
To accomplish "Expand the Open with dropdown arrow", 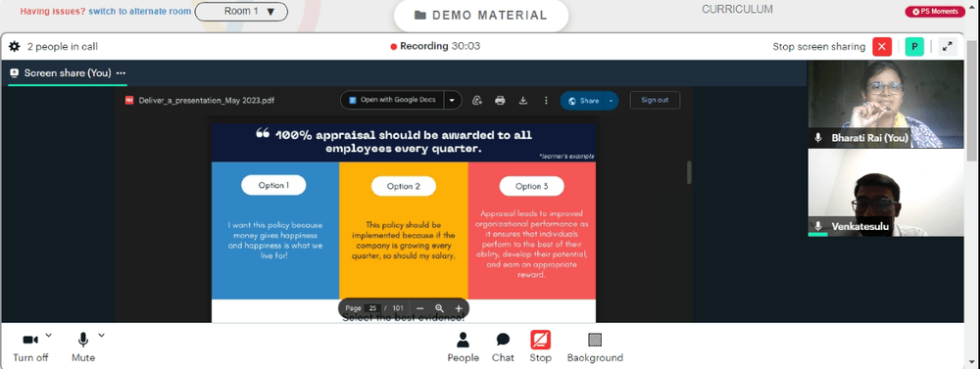I will point(453,100).
